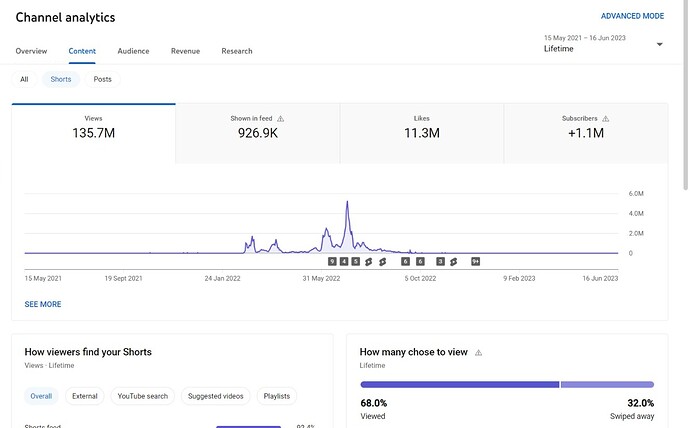The width and height of the screenshot is (690, 428).
Task: Click the warning icon beside Shown in feed
Action: (x=280, y=119)
